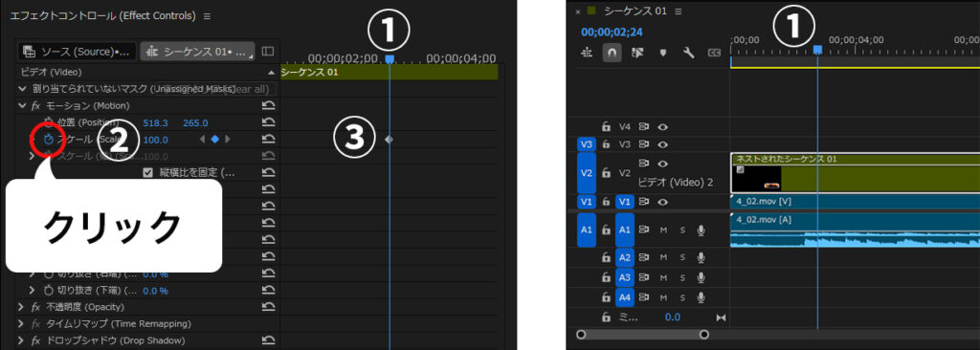Image resolution: width=980 pixels, height=350 pixels.
Task: Reset the Motion effect parameters
Action: tap(269, 106)
